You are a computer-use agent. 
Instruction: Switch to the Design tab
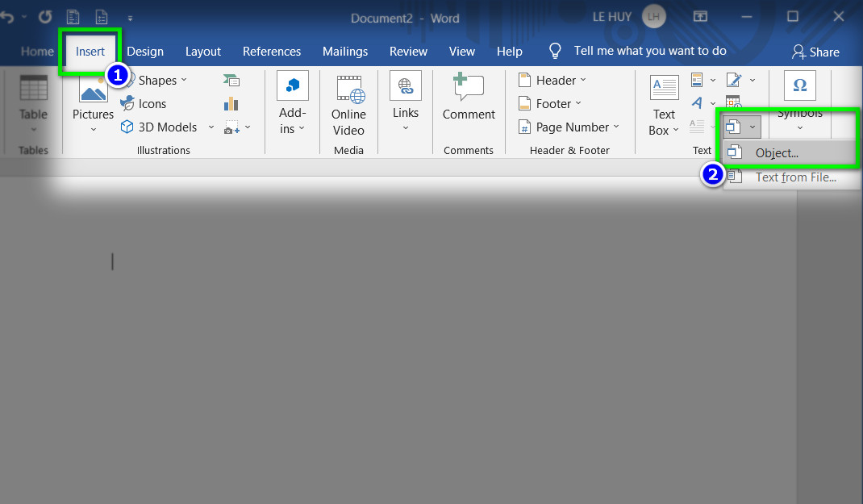[x=145, y=51]
